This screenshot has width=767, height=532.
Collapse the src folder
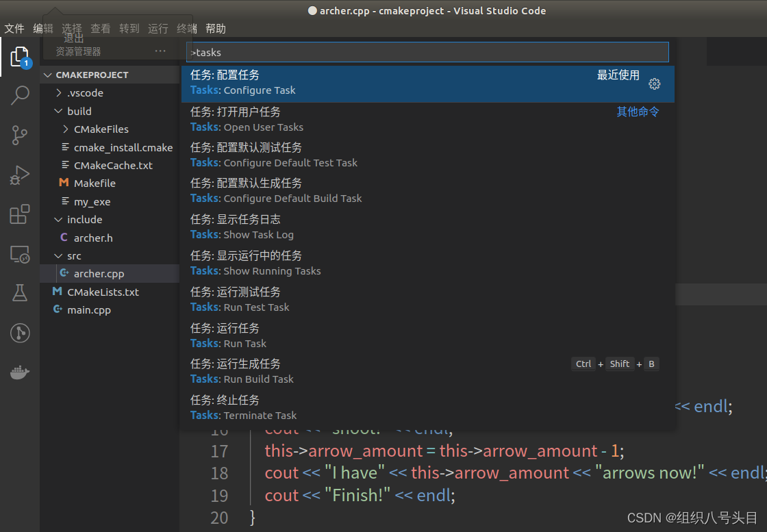point(58,256)
